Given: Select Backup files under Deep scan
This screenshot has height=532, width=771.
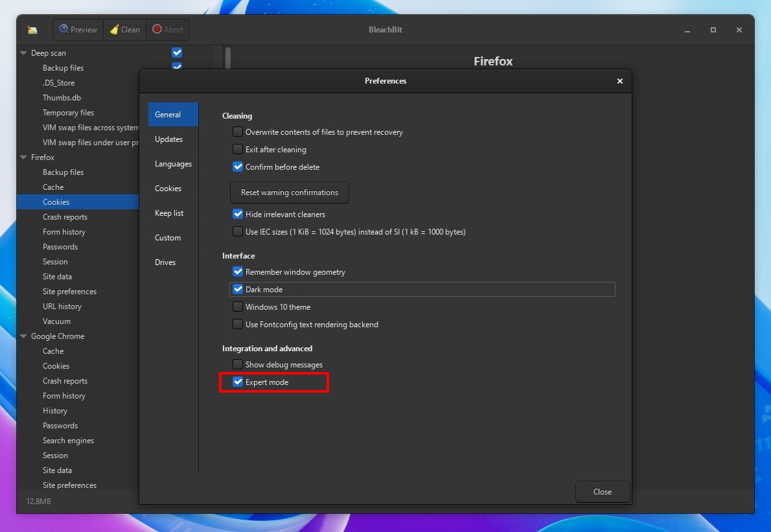Looking at the screenshot, I should pyautogui.click(x=63, y=68).
